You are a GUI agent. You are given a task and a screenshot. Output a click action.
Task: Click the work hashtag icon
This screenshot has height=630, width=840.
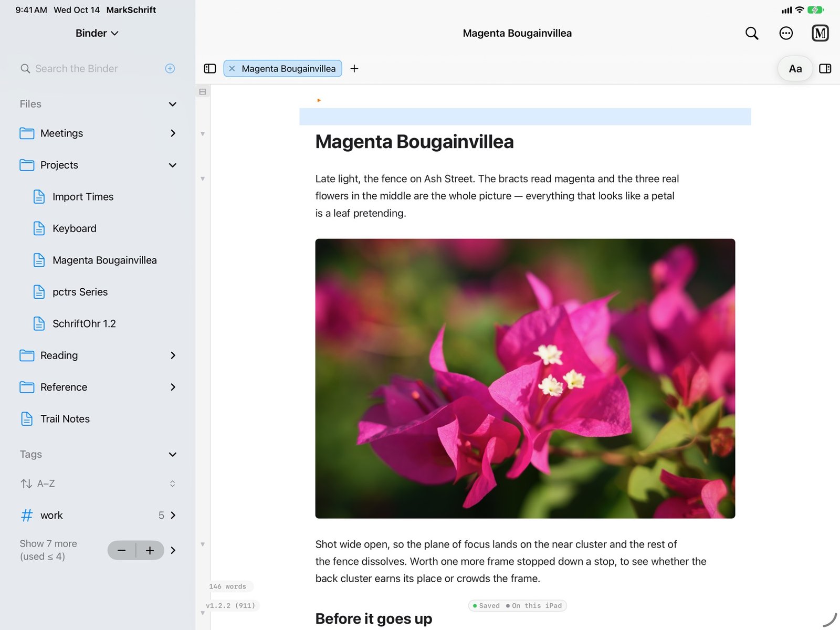[27, 516]
